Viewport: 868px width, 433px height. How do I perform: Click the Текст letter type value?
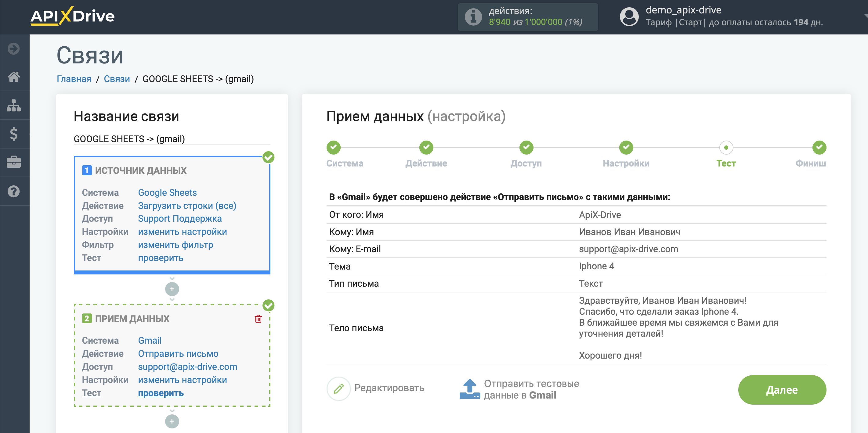pyautogui.click(x=590, y=284)
